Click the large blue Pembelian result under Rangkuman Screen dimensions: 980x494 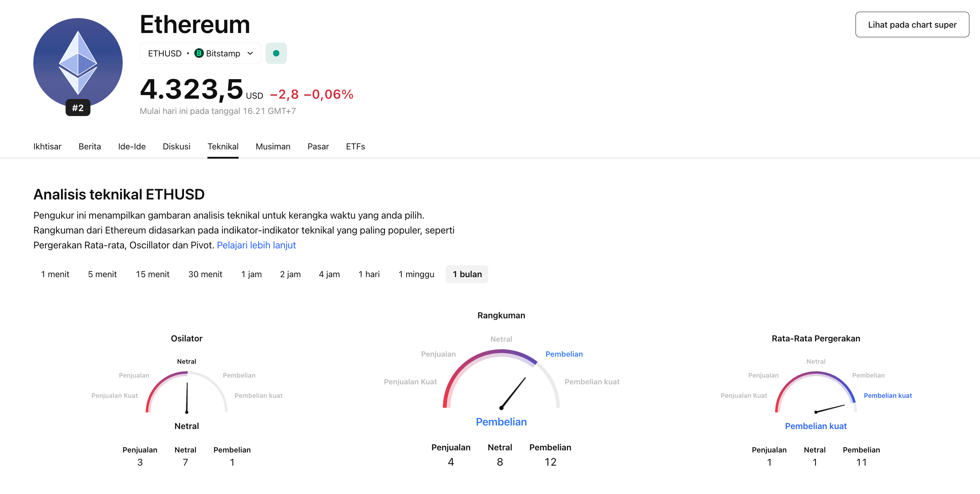501,422
